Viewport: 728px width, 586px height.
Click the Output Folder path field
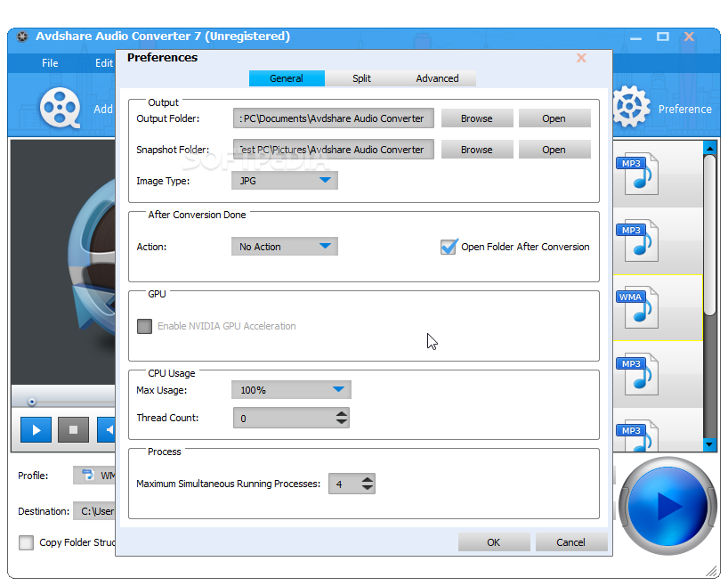point(334,118)
